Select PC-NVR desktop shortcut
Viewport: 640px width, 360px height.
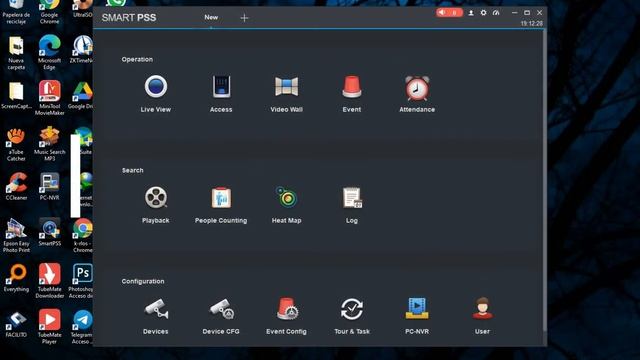point(49,186)
